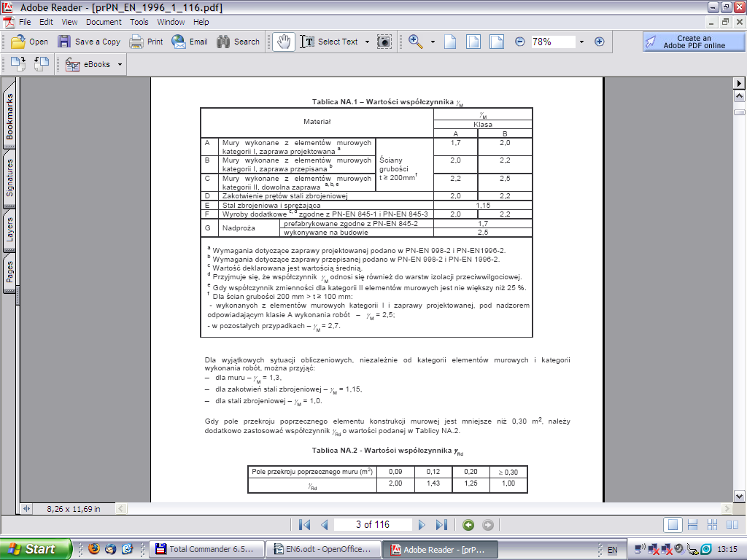Viewport: 747px width, 560px height.
Task: Click the vertical scrollbar down arrow
Action: coord(740,497)
